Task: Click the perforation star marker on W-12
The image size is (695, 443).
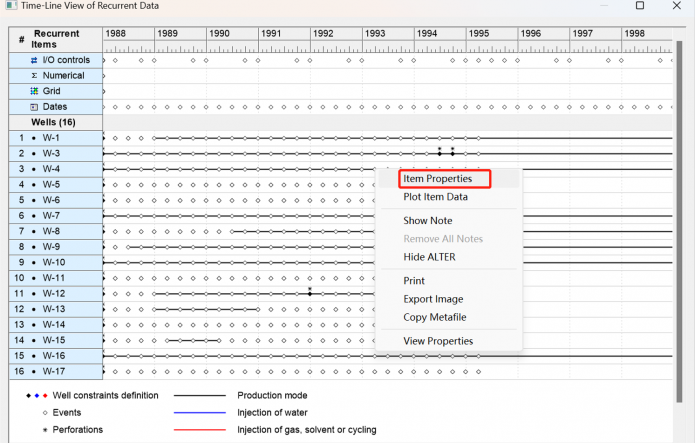Action: 310,291
